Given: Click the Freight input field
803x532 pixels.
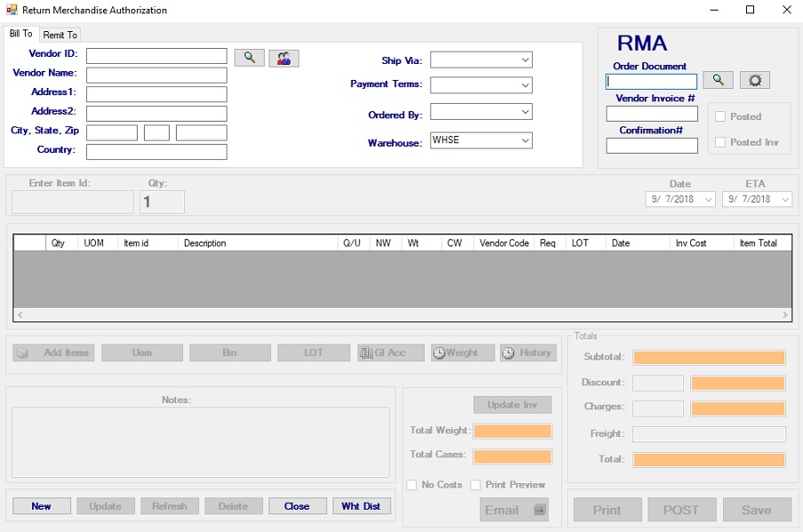Looking at the screenshot, I should [709, 434].
